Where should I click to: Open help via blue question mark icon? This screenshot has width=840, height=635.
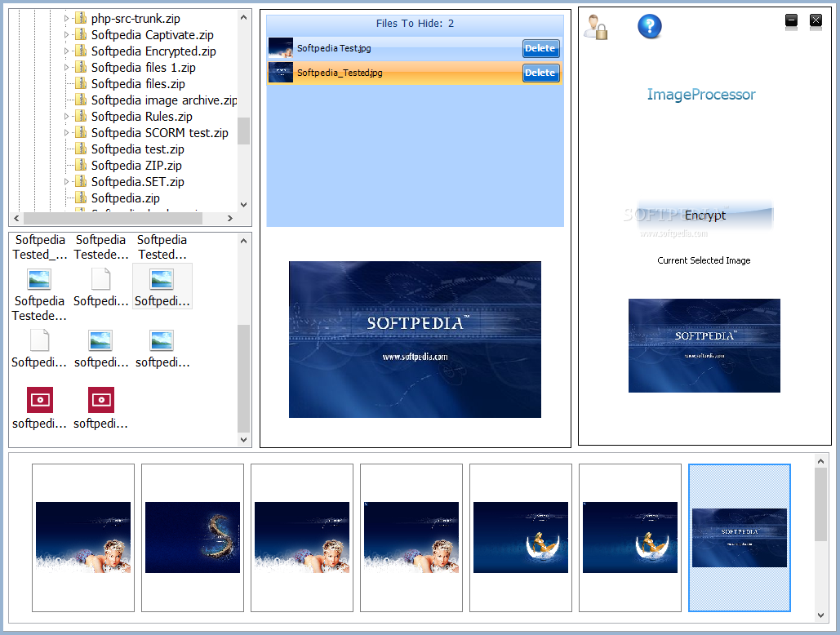(x=649, y=25)
